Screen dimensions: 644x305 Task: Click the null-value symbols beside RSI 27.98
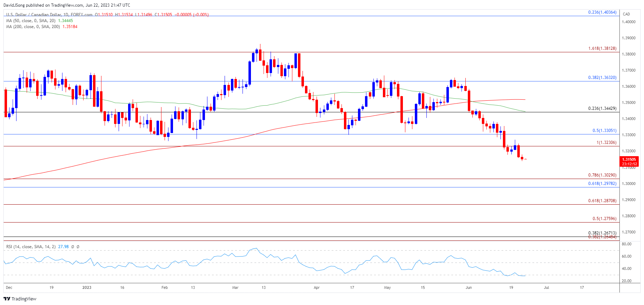[x=75, y=247]
